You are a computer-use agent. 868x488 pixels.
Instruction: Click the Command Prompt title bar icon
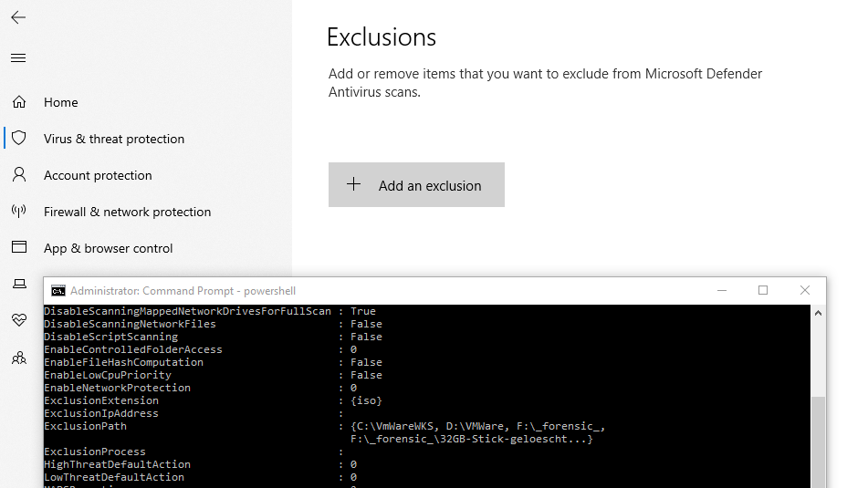pyautogui.click(x=58, y=291)
